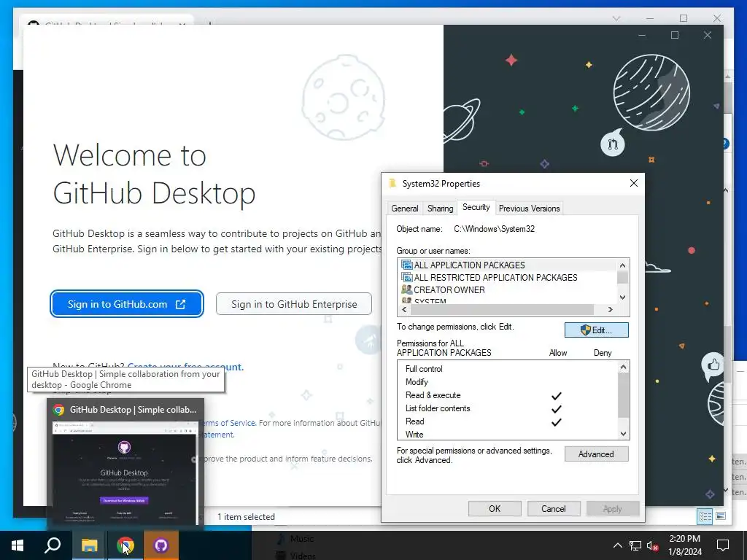The width and height of the screenshot is (747, 560).
Task: Switch Explorer to large icons view
Action: click(x=721, y=516)
